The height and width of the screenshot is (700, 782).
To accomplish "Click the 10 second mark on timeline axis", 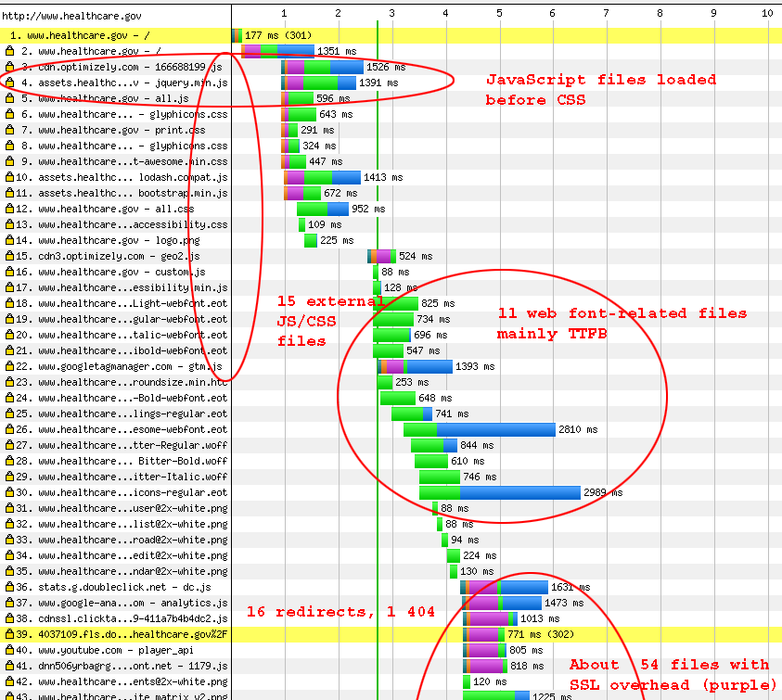I will [767, 14].
